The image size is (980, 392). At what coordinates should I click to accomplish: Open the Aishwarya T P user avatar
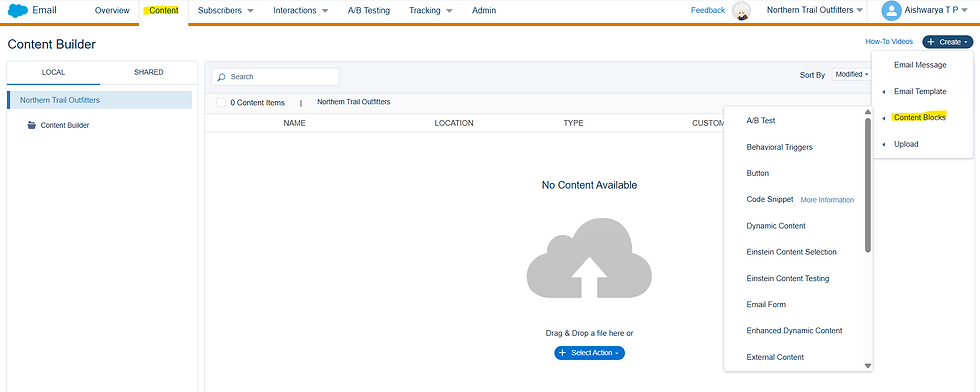coord(891,11)
